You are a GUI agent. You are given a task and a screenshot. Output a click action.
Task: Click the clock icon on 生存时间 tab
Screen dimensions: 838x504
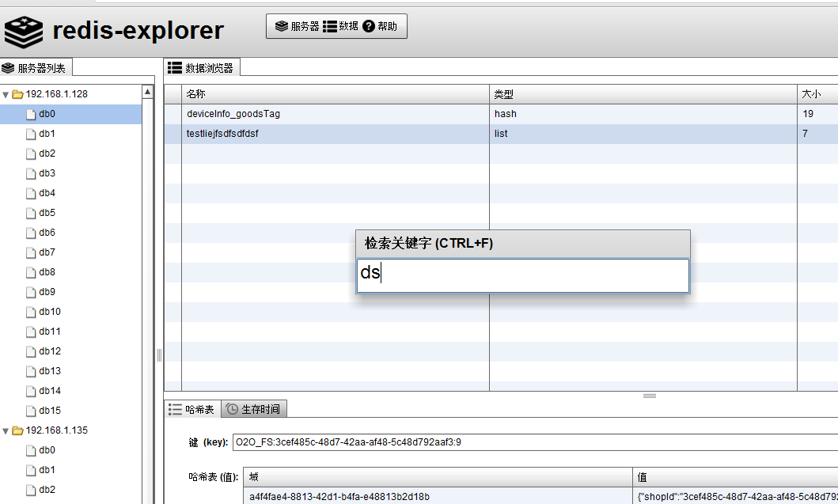click(232, 409)
